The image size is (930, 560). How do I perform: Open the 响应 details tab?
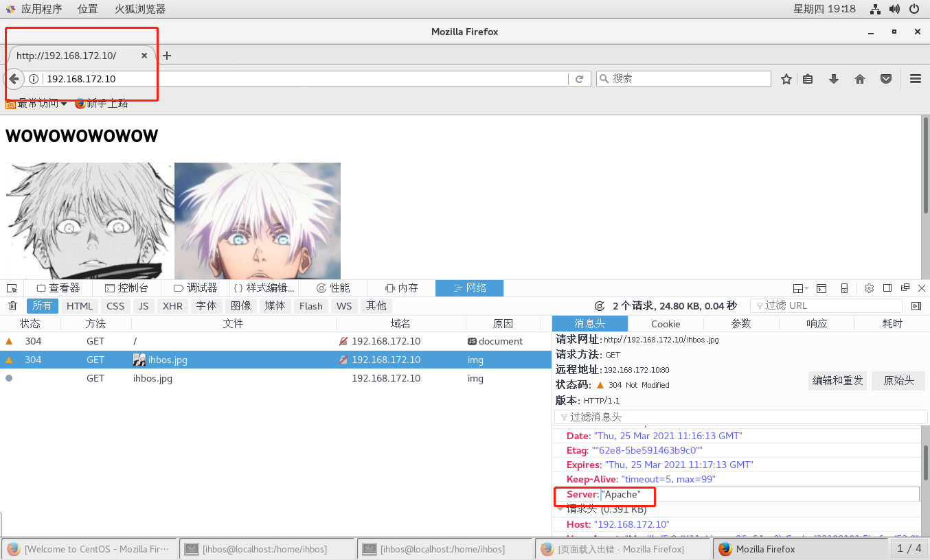817,324
